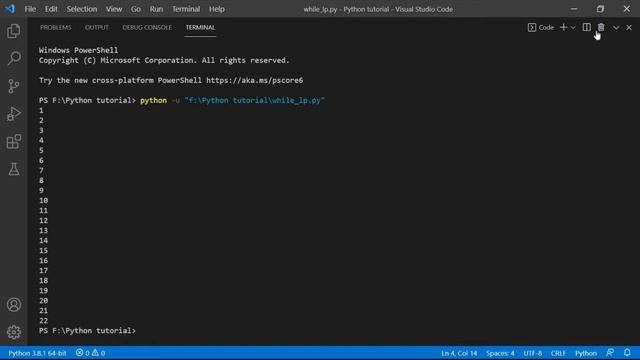
Task: Select the Code terminal instance
Action: click(541, 27)
